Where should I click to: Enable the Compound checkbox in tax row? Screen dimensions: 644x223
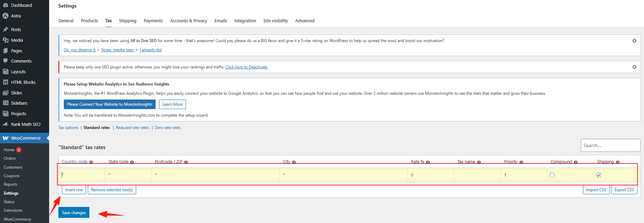point(552,175)
